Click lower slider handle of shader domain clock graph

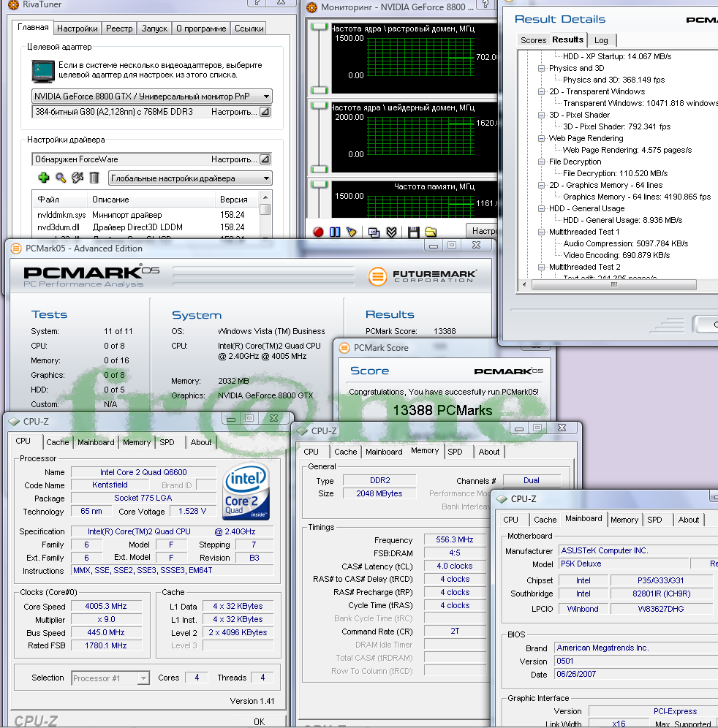point(319,169)
